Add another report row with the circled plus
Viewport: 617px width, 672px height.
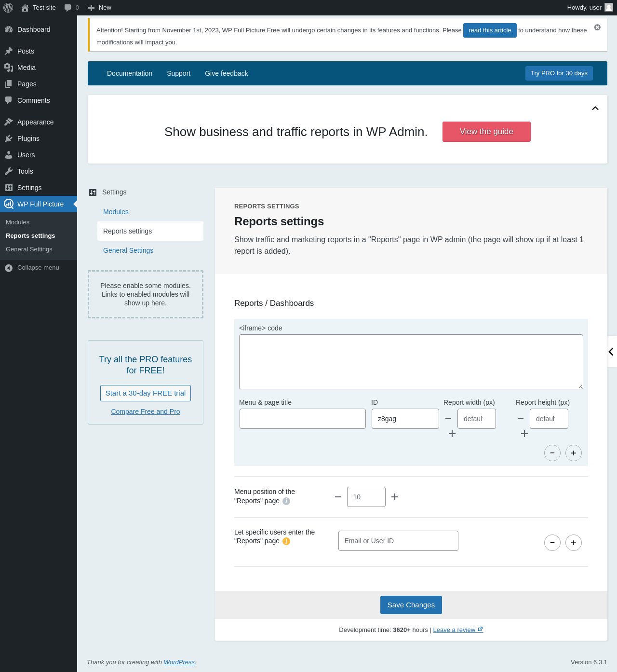(574, 453)
